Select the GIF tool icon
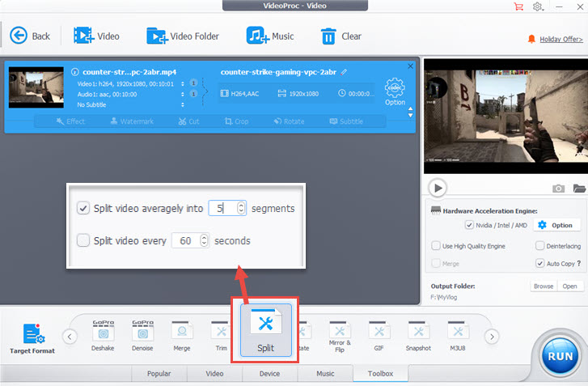The width and height of the screenshot is (588, 386). tap(379, 330)
